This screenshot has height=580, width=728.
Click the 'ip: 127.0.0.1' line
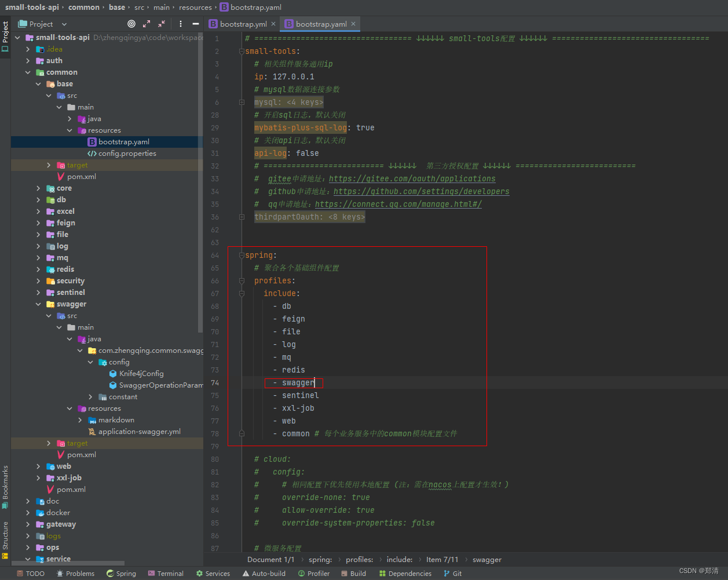[284, 76]
